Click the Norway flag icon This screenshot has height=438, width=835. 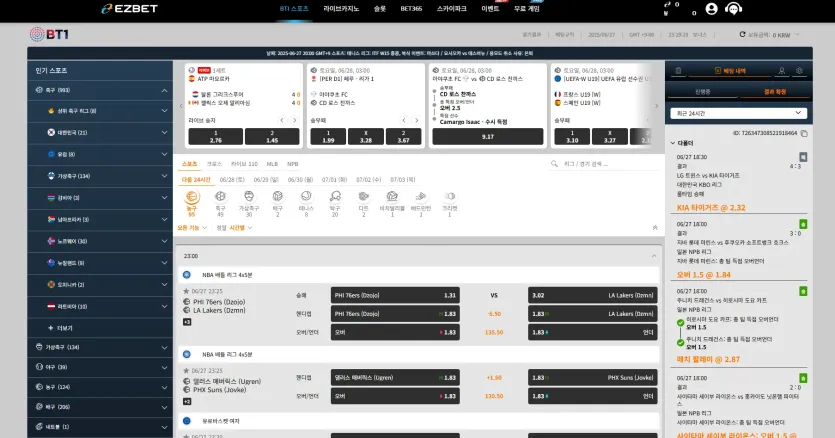pos(51,241)
